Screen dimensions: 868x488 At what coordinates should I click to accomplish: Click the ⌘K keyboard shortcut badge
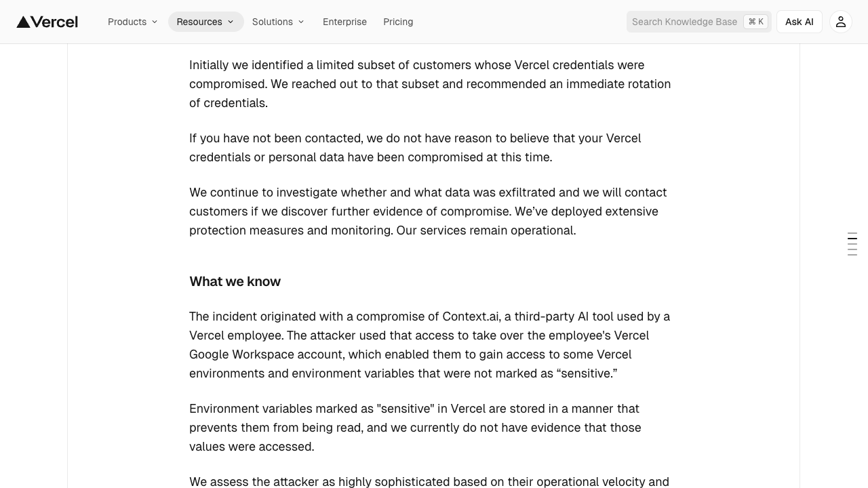(x=755, y=21)
